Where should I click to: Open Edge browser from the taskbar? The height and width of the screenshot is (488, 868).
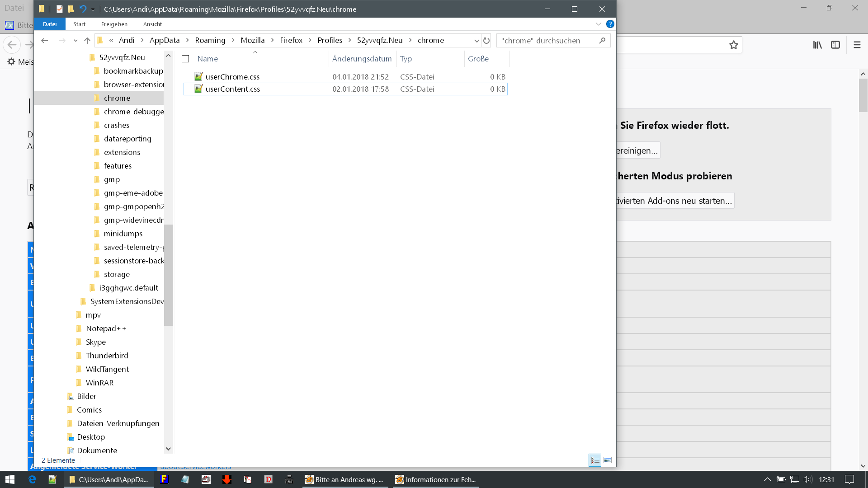[32, 479]
